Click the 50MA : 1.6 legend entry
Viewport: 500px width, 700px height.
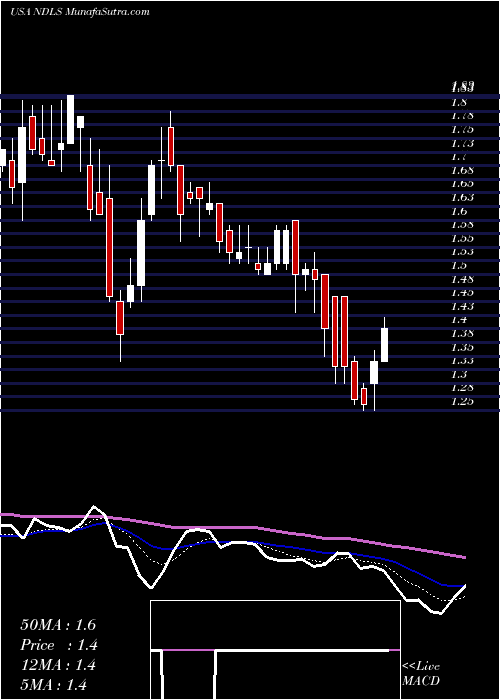pyautogui.click(x=58, y=625)
